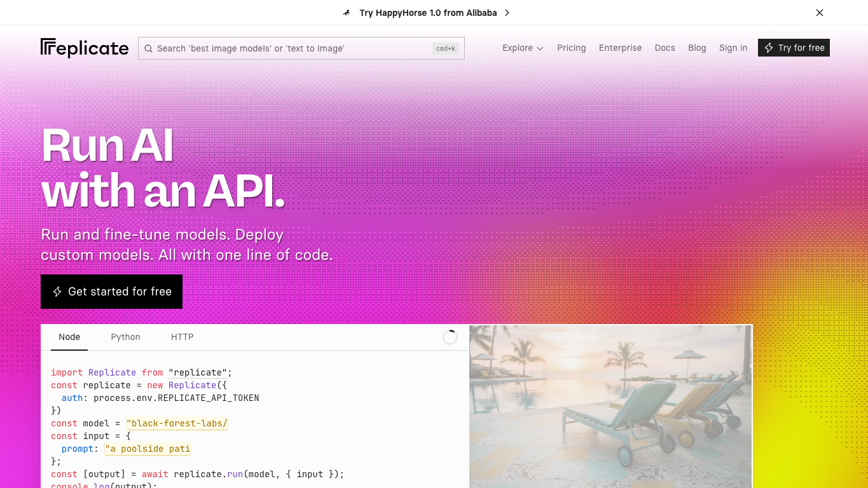Click the "a poolside pati prompt text
This screenshot has height=488, width=868.
point(148,449)
